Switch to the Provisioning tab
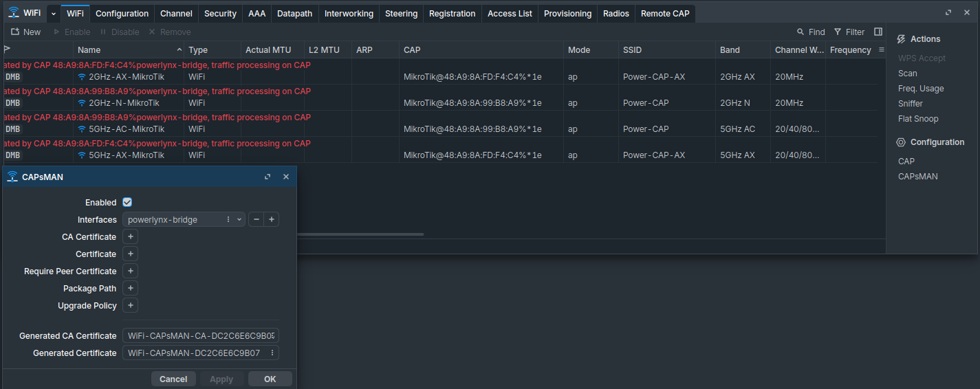Screen dimensions: 980x389 [567, 14]
